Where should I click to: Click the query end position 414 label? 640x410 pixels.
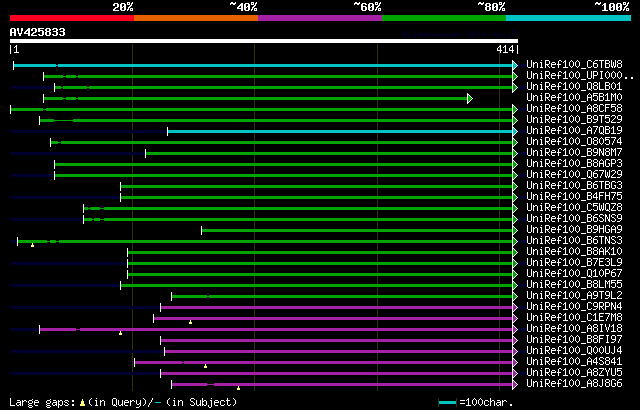pos(505,49)
